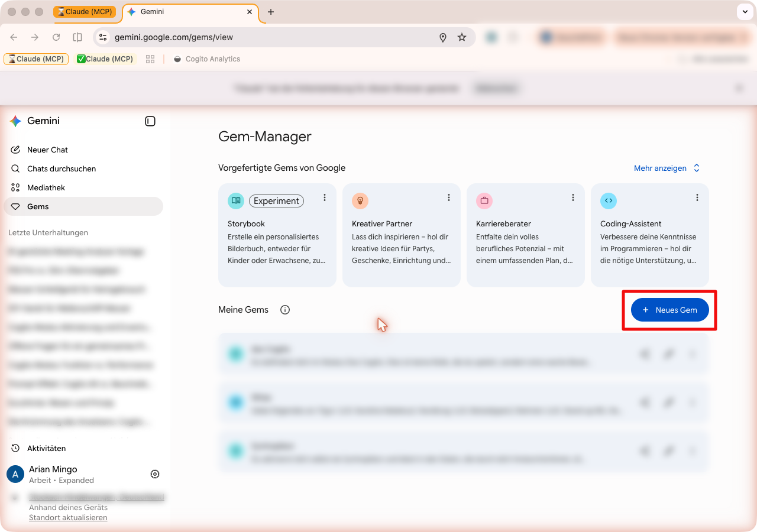Open more options for Karriereberater card
Image resolution: width=757 pixels, height=532 pixels.
tap(573, 197)
